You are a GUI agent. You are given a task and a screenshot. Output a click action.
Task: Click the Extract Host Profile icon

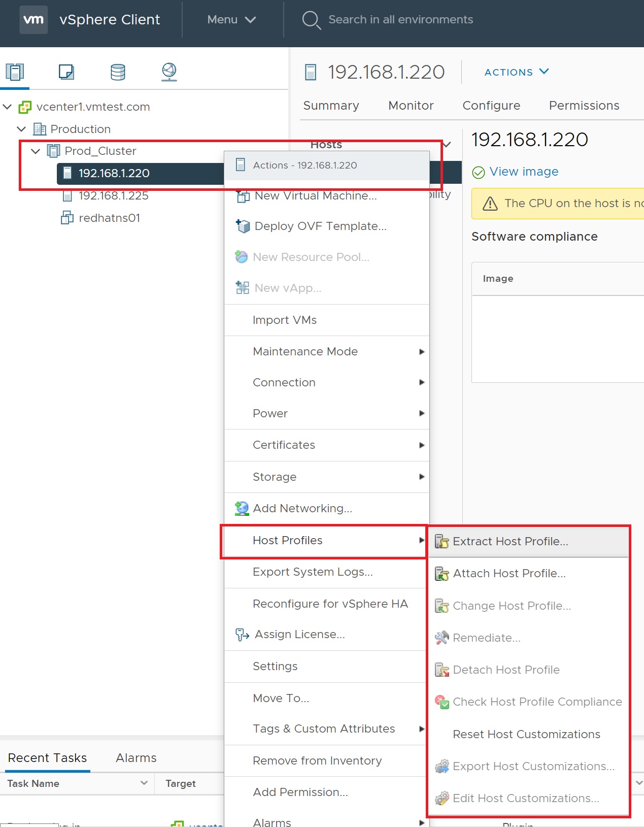click(442, 542)
